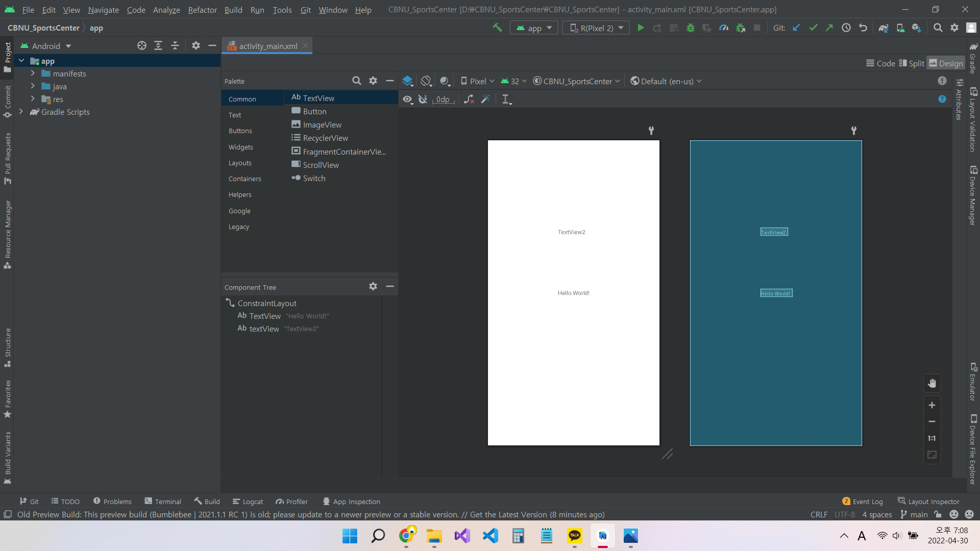Click the Debug app bug icon
980x551 pixels.
point(691,28)
